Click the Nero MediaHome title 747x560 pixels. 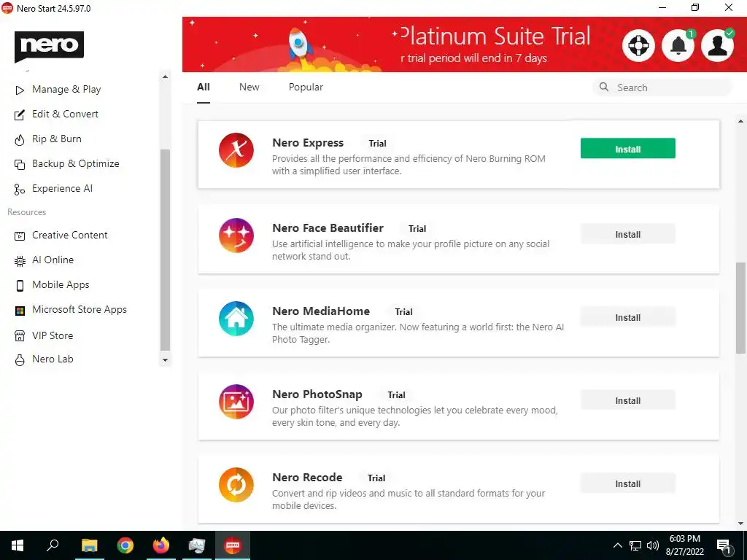click(x=321, y=311)
